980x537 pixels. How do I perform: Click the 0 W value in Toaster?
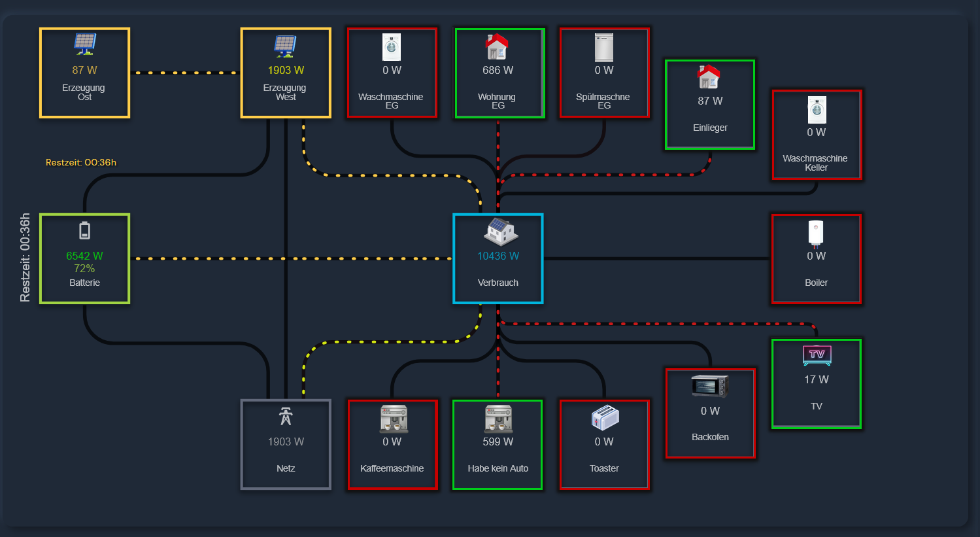[x=604, y=442]
